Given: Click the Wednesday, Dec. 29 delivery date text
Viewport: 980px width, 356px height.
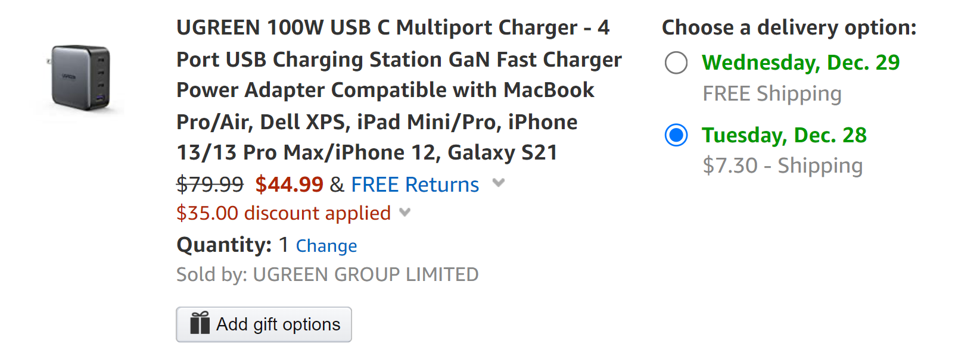Looking at the screenshot, I should [801, 63].
